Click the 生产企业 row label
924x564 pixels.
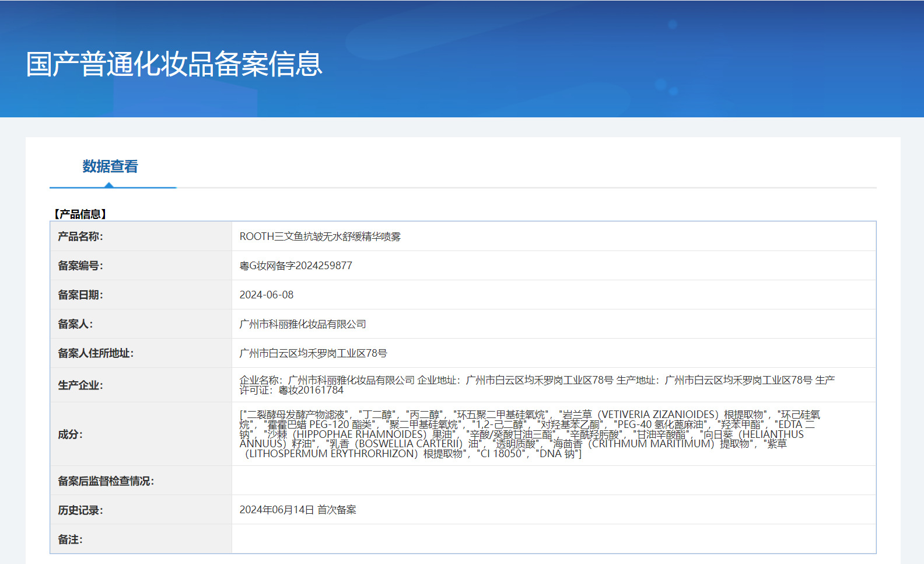click(x=80, y=385)
